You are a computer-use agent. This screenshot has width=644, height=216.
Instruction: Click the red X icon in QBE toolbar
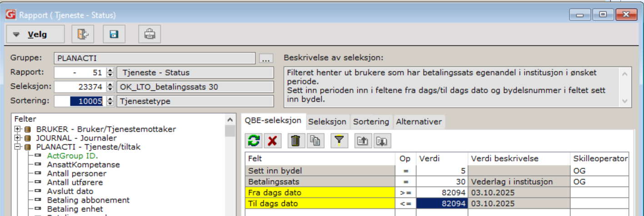[x=272, y=141]
